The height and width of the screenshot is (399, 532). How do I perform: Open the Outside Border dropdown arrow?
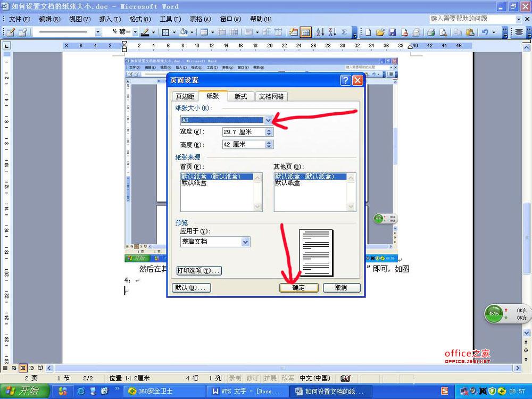pos(174,32)
